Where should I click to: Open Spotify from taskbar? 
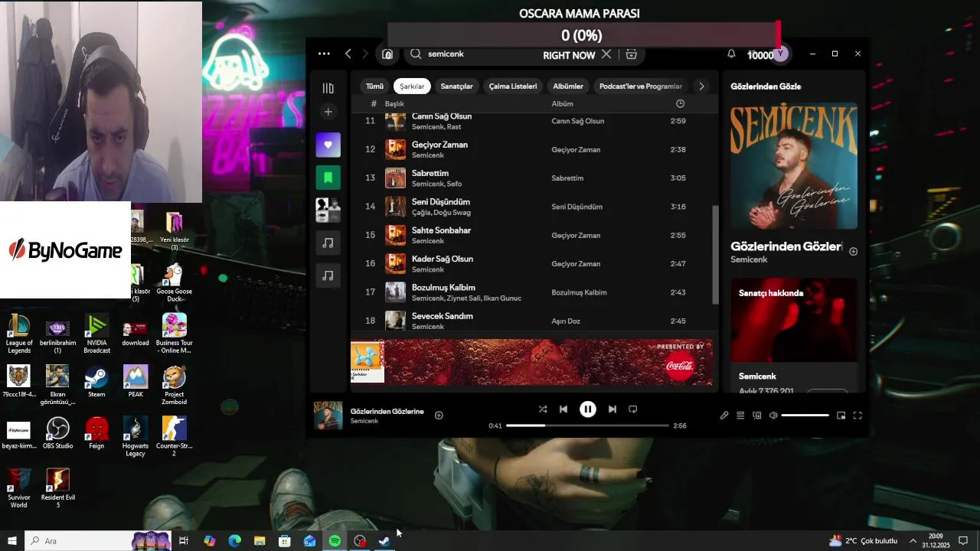(x=335, y=541)
